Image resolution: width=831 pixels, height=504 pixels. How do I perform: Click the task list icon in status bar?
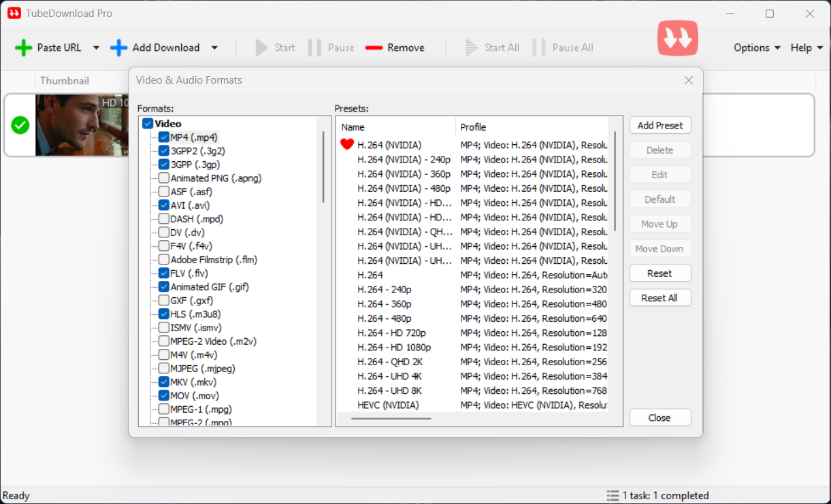pos(613,495)
